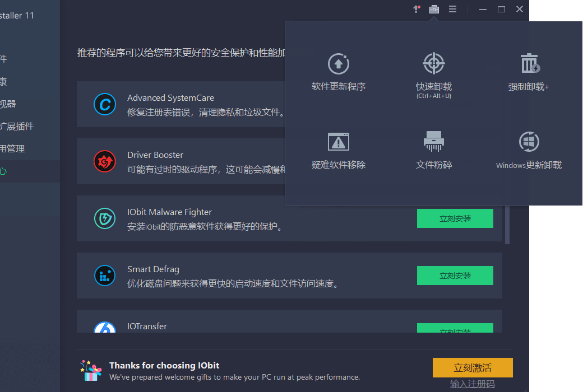
Task: Click the IOTransfer logo icon
Action: tap(105, 327)
